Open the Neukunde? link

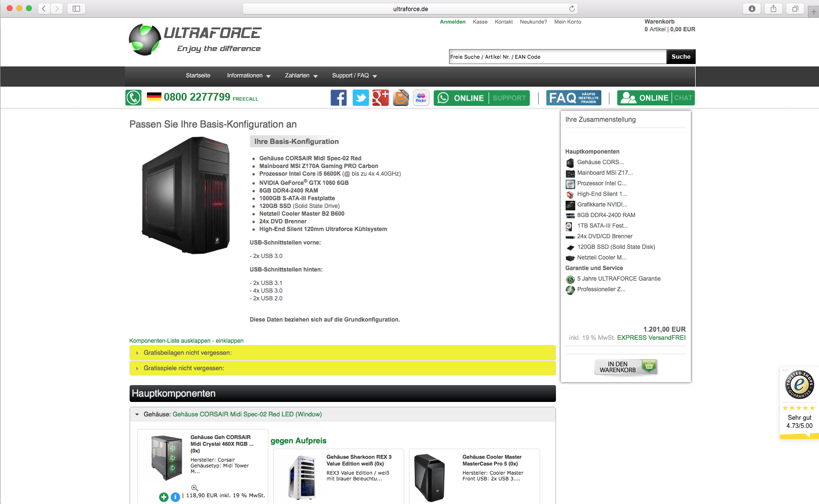533,22
